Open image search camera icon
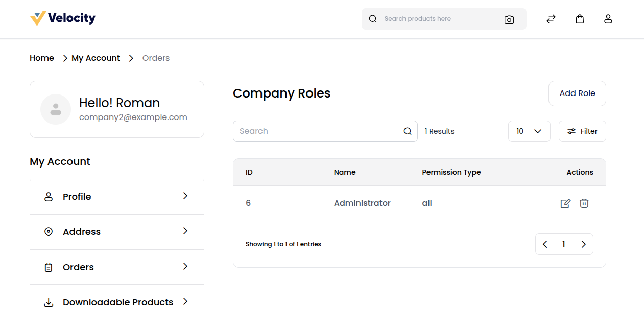The image size is (644, 332). pos(509,19)
